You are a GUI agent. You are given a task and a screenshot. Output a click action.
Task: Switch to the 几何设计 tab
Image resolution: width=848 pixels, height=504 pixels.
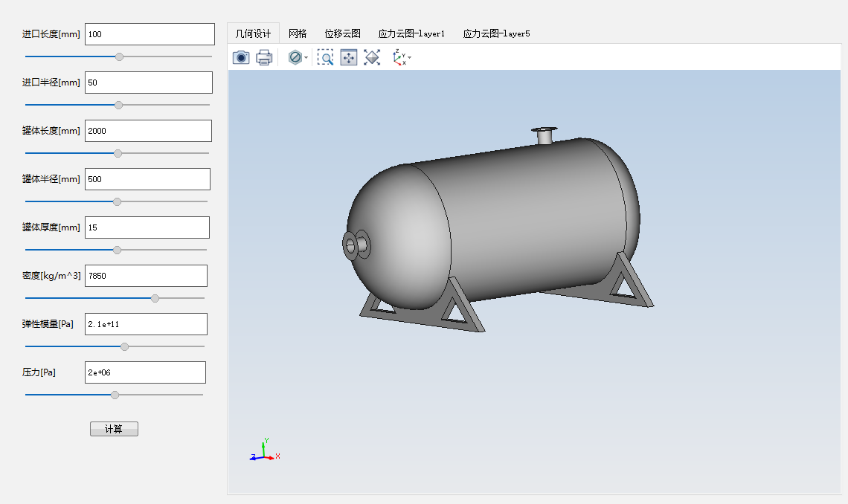253,33
